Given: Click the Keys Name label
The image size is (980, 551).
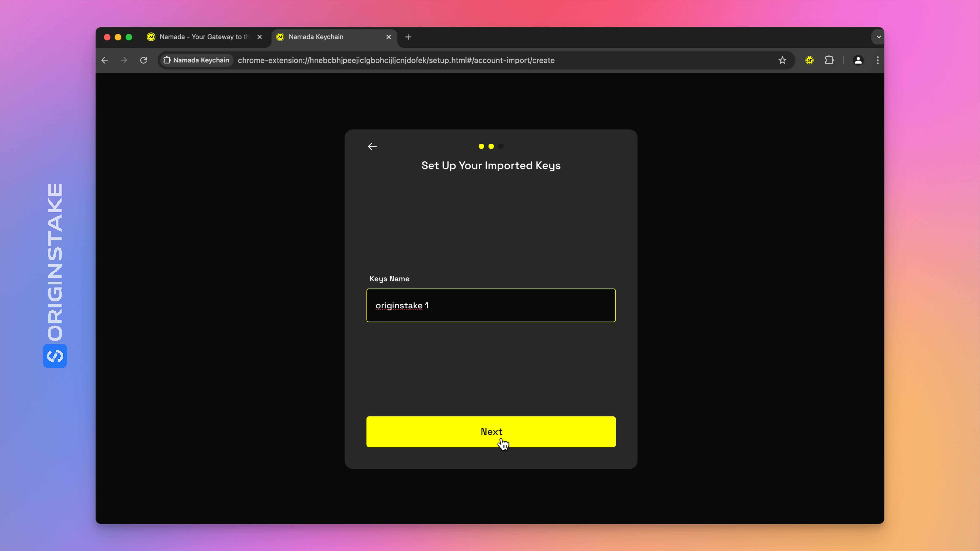Looking at the screenshot, I should 390,279.
